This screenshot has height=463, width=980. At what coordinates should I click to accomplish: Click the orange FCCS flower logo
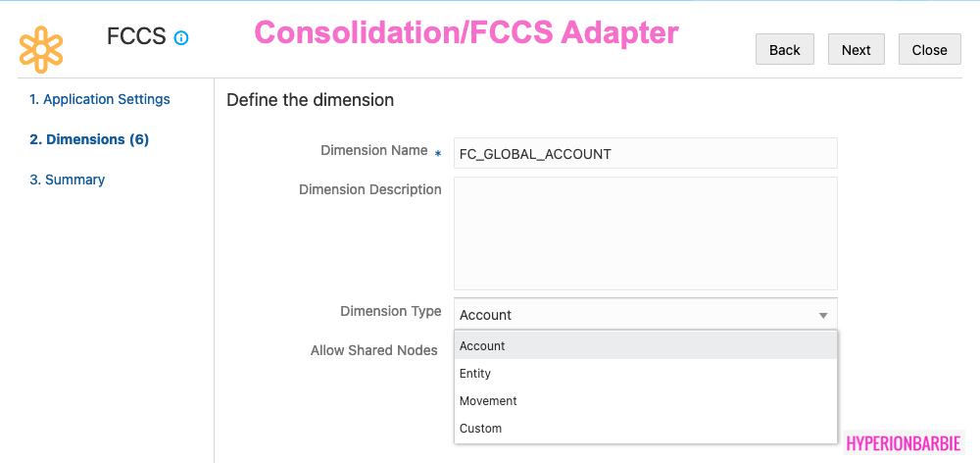(x=41, y=48)
